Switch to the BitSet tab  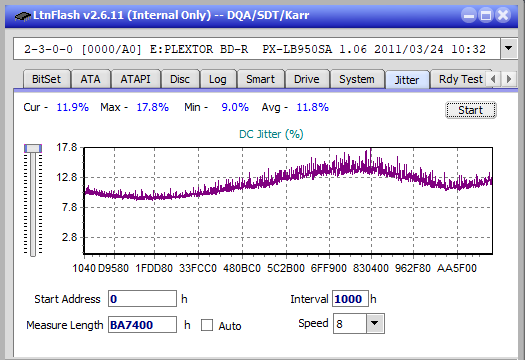[x=46, y=79]
